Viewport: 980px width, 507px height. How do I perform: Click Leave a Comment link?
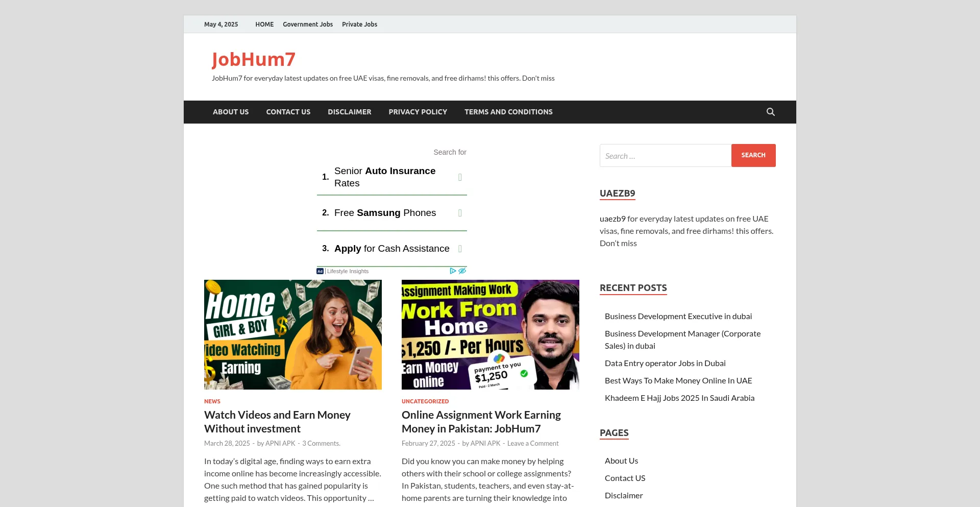[x=533, y=443]
